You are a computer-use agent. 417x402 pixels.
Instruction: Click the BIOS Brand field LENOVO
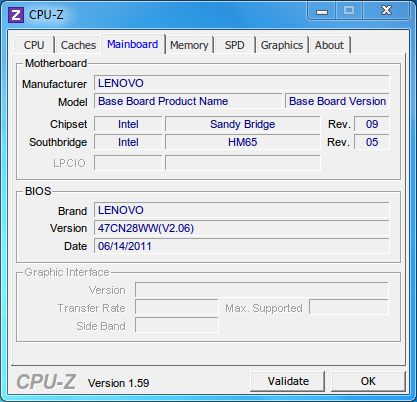pos(242,210)
